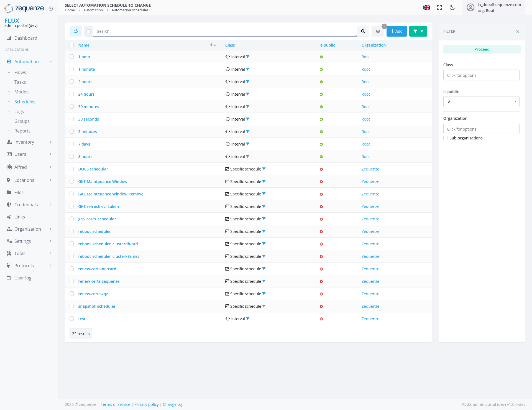The image size is (532, 410).
Task: Click the refresh list icon button
Action: (x=76, y=31)
